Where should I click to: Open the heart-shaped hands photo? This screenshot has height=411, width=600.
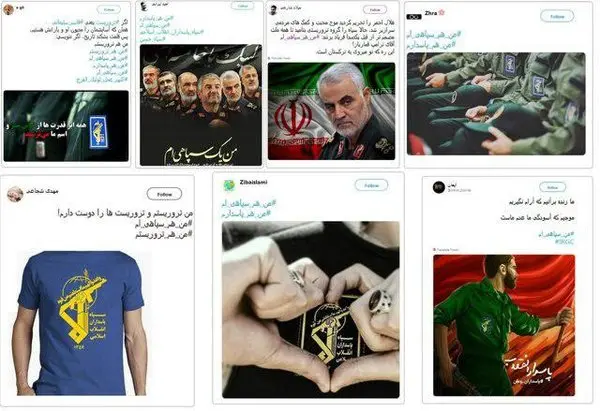(311, 310)
